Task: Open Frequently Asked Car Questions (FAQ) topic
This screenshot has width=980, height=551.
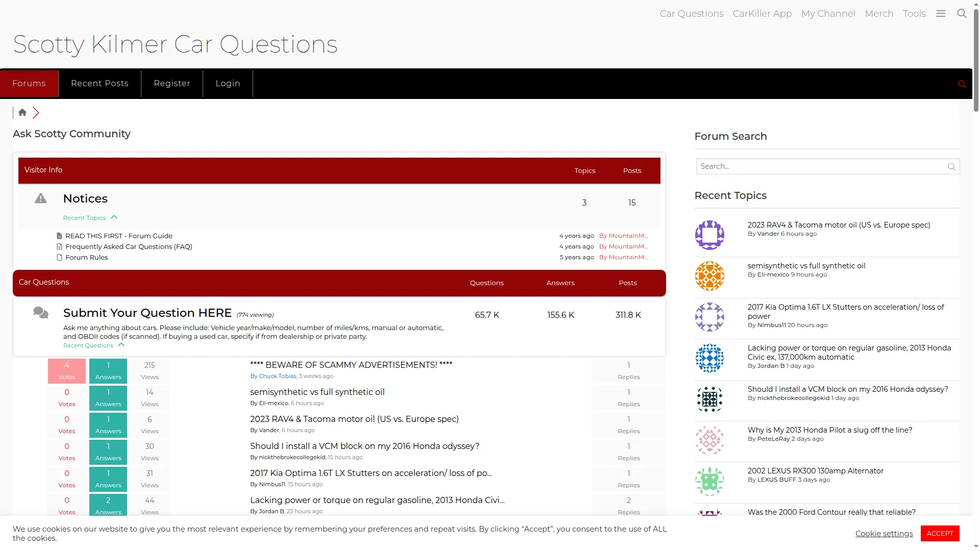Action: pos(129,247)
